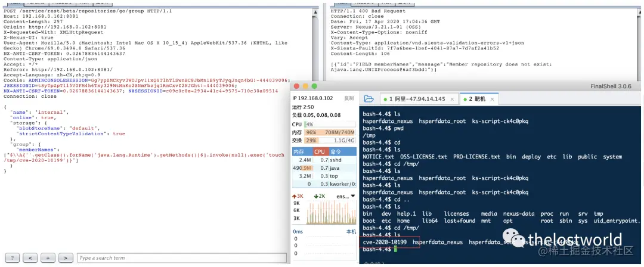Click the 交换 29% usage bar
This screenshot has width=644, height=267.
click(330, 140)
